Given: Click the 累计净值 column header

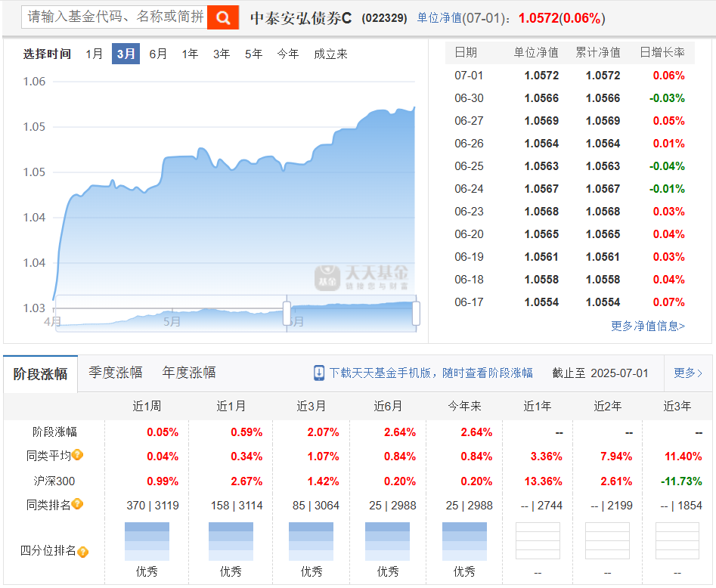Looking at the screenshot, I should coord(598,52).
